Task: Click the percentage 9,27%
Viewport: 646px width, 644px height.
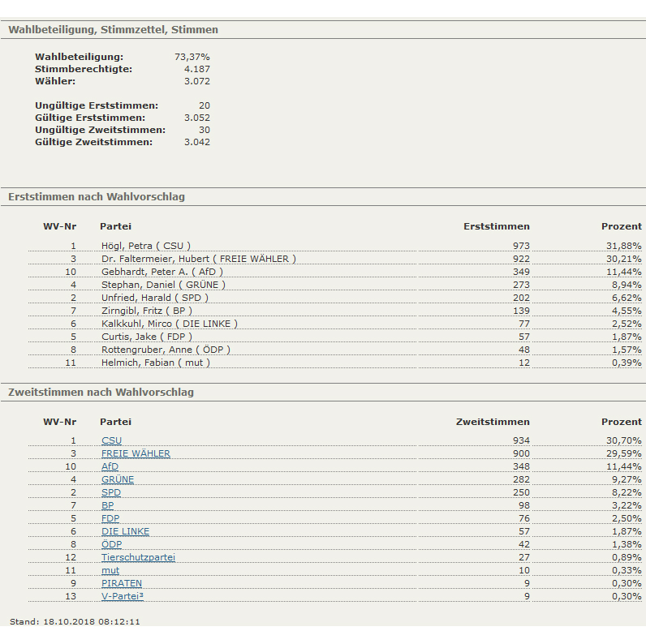Action: [x=627, y=479]
